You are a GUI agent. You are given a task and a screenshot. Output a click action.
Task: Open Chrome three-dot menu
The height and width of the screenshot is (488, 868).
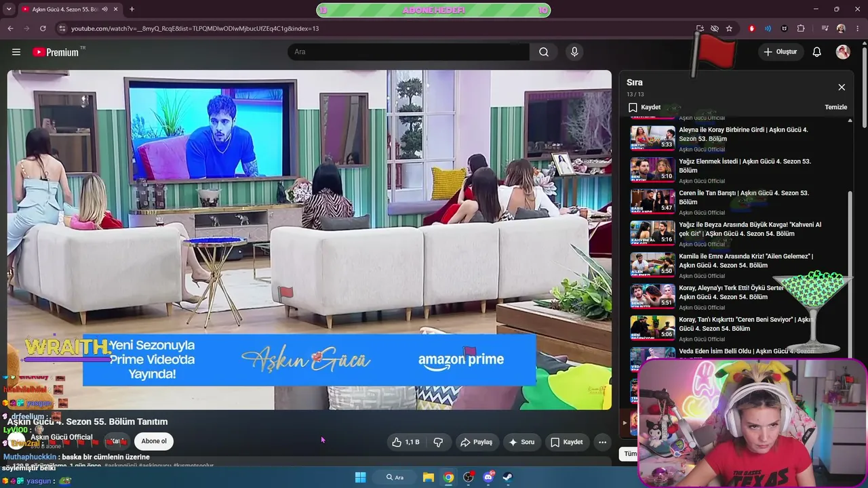tap(857, 28)
